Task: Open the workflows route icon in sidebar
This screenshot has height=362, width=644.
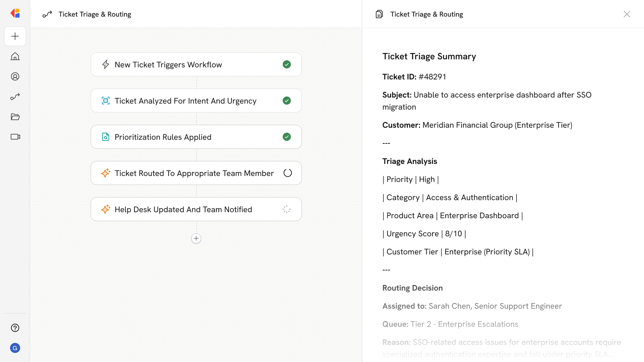Action: tap(15, 97)
